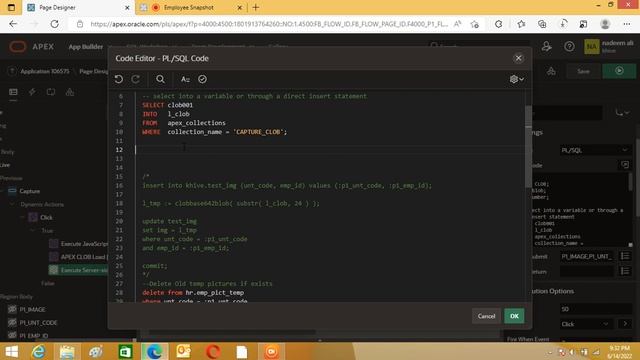The image size is (640, 360).
Task: Open the NA user account menu
Action: click(609, 47)
